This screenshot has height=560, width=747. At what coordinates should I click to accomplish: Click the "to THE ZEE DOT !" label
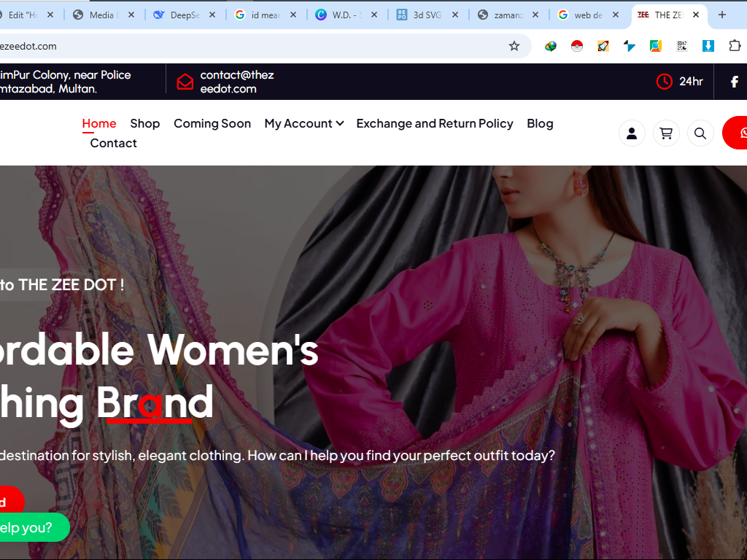62,285
